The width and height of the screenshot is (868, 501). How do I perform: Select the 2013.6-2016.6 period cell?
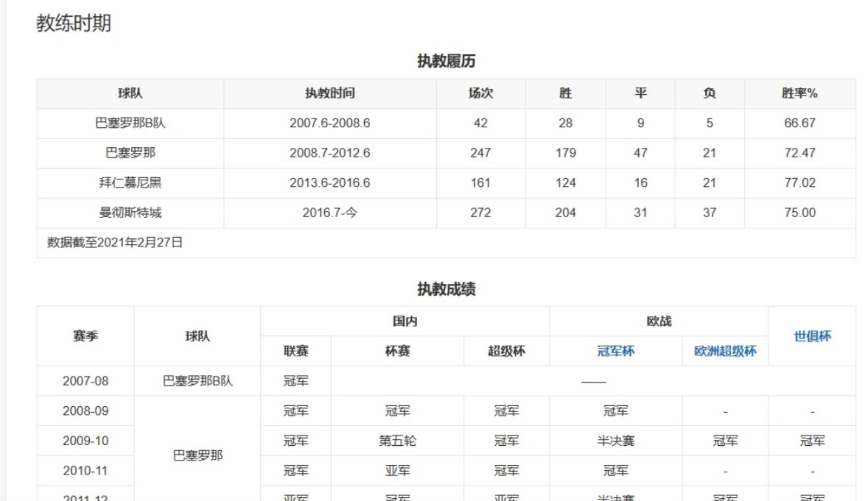click(330, 183)
